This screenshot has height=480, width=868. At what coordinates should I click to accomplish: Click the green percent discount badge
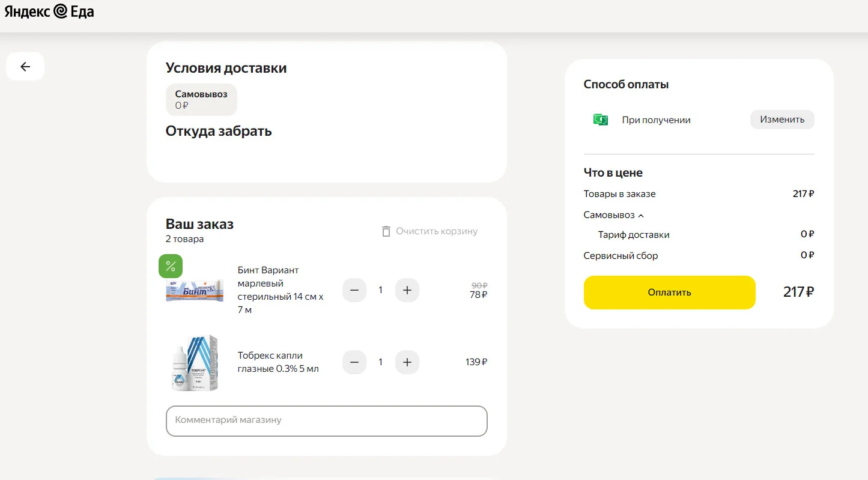[x=171, y=266]
